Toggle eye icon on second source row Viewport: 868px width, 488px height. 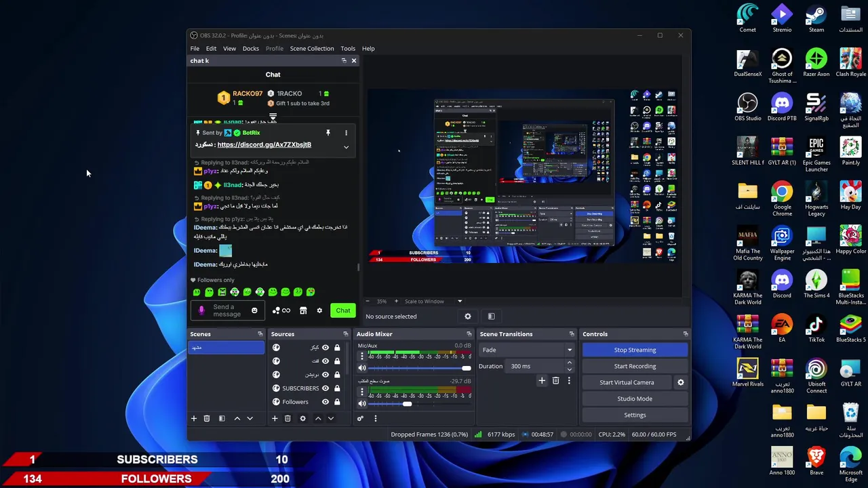[325, 361]
